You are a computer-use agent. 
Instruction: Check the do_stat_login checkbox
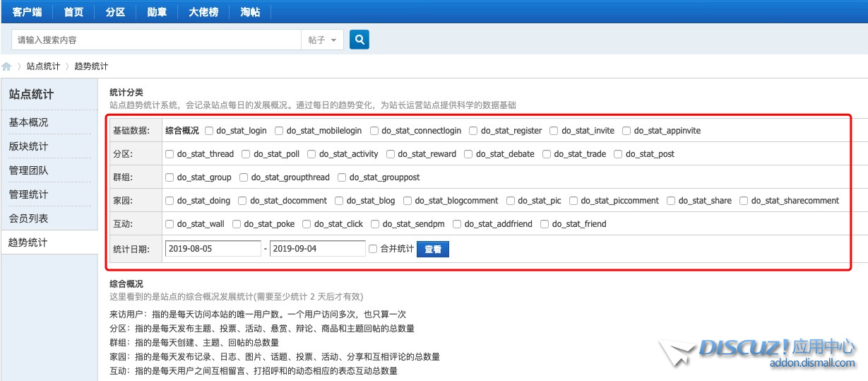click(209, 131)
